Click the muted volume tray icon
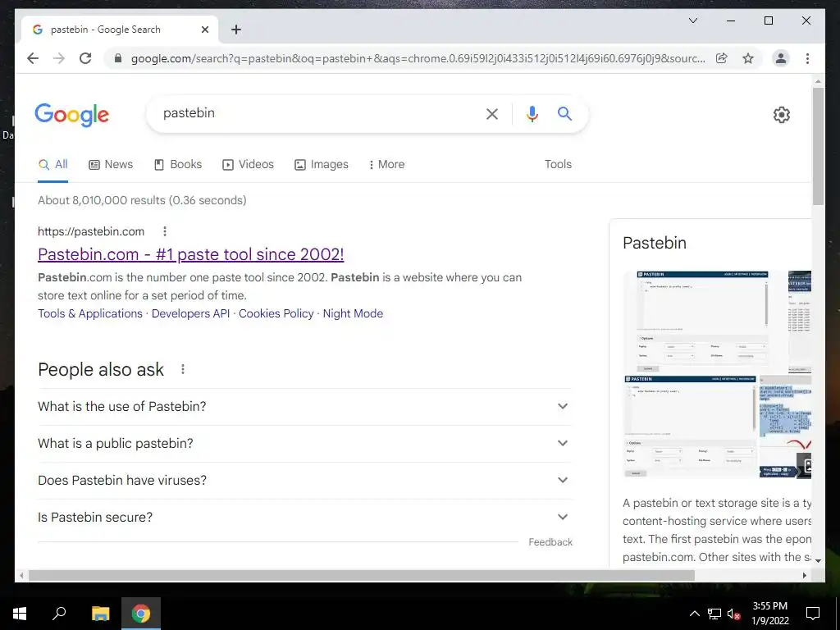This screenshot has width=840, height=630. 734,614
